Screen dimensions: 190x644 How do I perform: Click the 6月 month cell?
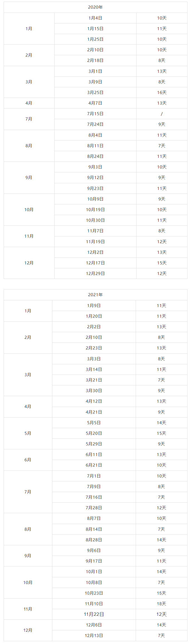28,460
